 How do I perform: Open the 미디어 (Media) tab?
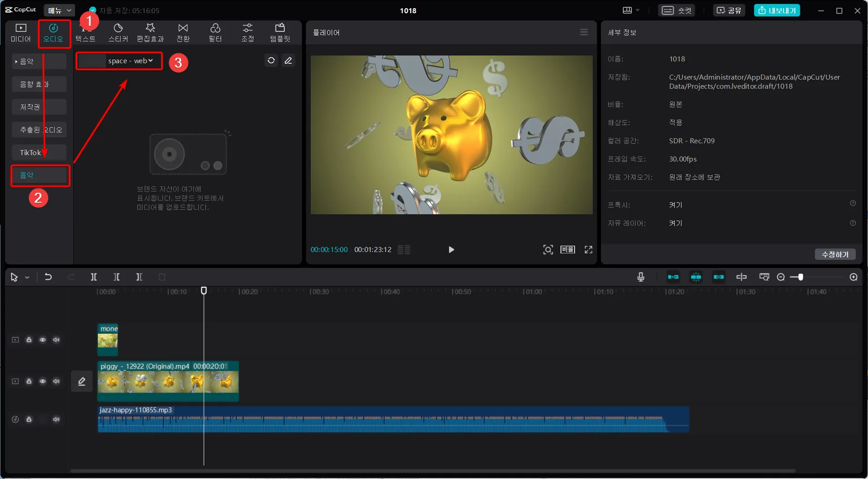click(x=21, y=33)
